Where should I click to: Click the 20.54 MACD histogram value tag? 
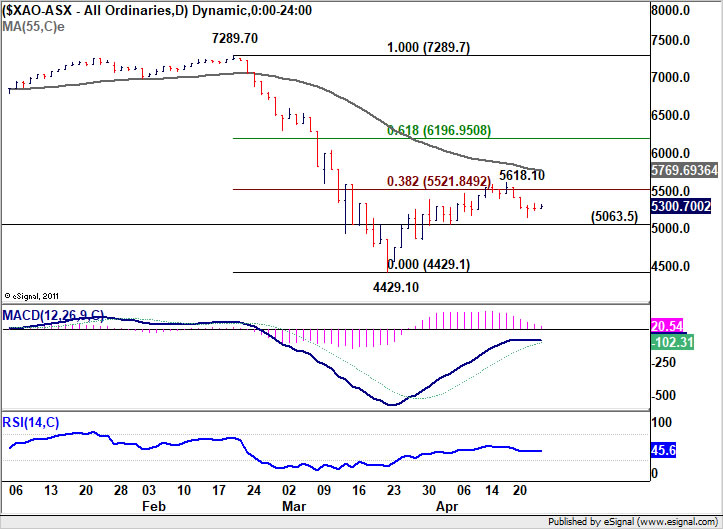tap(667, 326)
